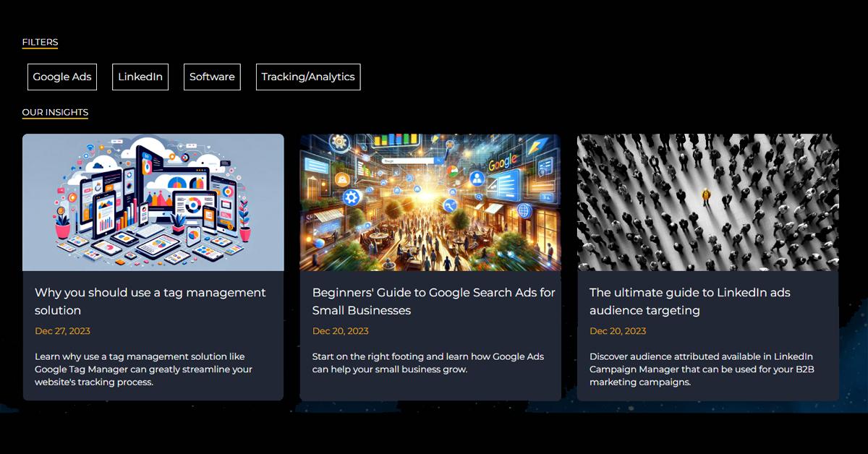This screenshot has height=454, width=868.
Task: Toggle the LinkedIn filter
Action: click(140, 77)
